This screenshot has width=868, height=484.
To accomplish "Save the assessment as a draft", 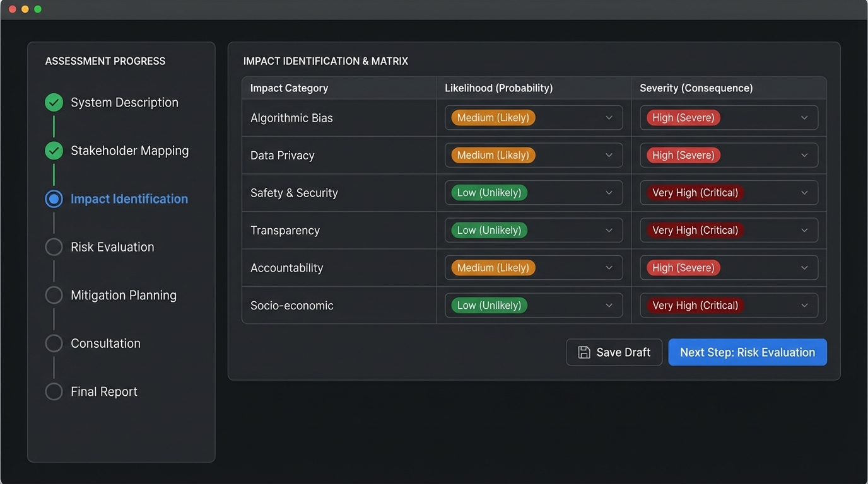I will click(614, 352).
